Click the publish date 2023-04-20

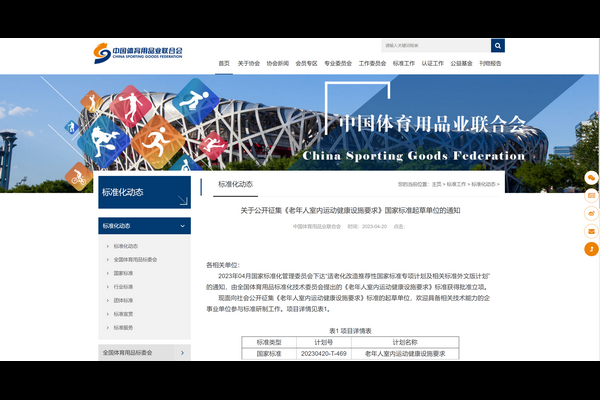tap(374, 227)
